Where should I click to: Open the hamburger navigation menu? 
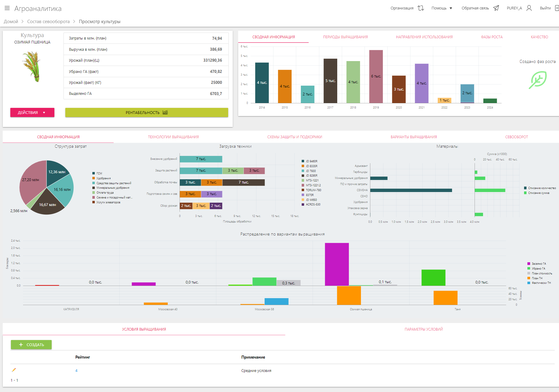(x=7, y=8)
